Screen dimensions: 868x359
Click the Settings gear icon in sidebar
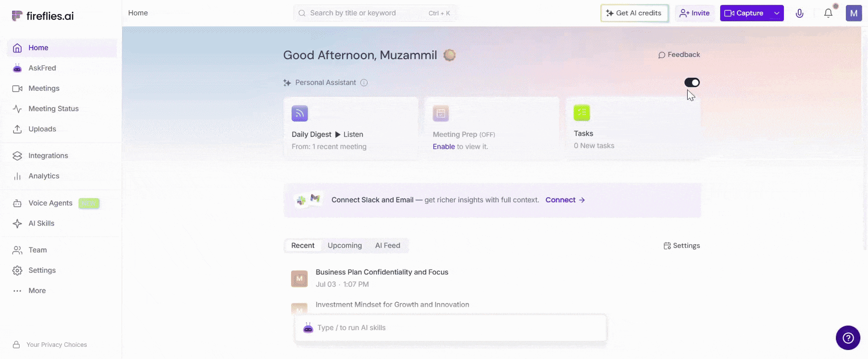click(17, 271)
